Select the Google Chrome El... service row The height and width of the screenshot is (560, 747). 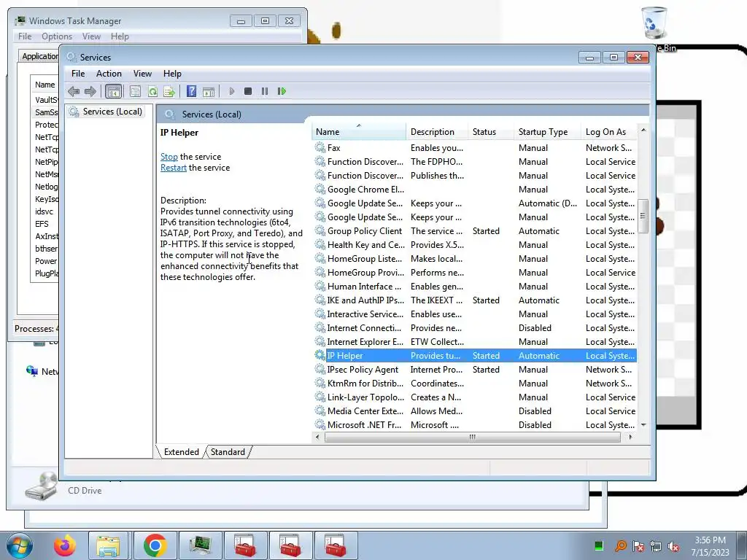tap(475, 190)
